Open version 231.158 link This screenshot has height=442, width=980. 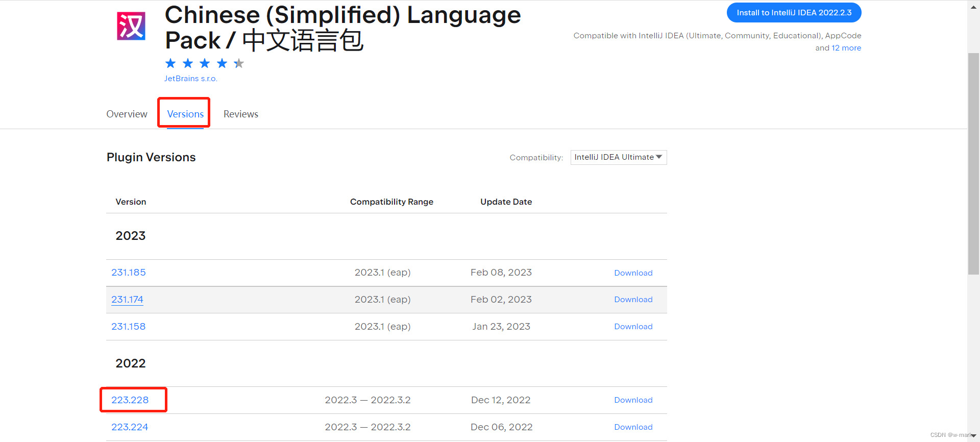(x=129, y=327)
